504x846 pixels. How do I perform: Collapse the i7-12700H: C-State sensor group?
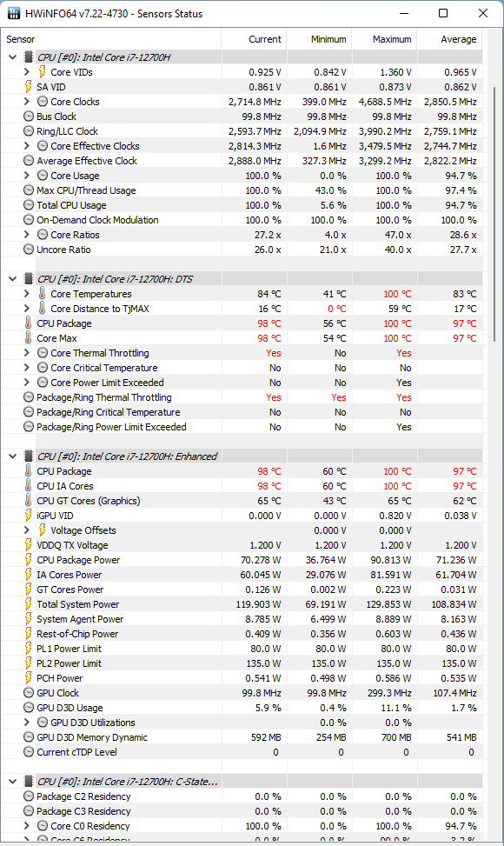pyautogui.click(x=12, y=782)
